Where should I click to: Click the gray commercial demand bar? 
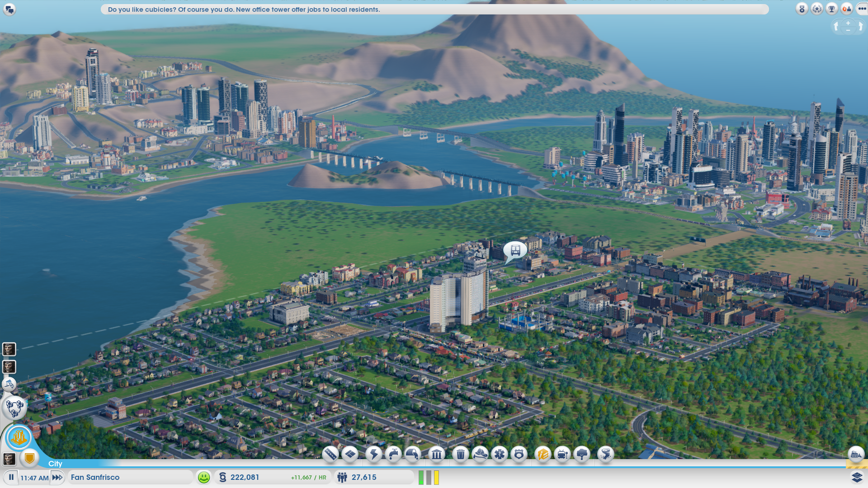pyautogui.click(x=429, y=477)
